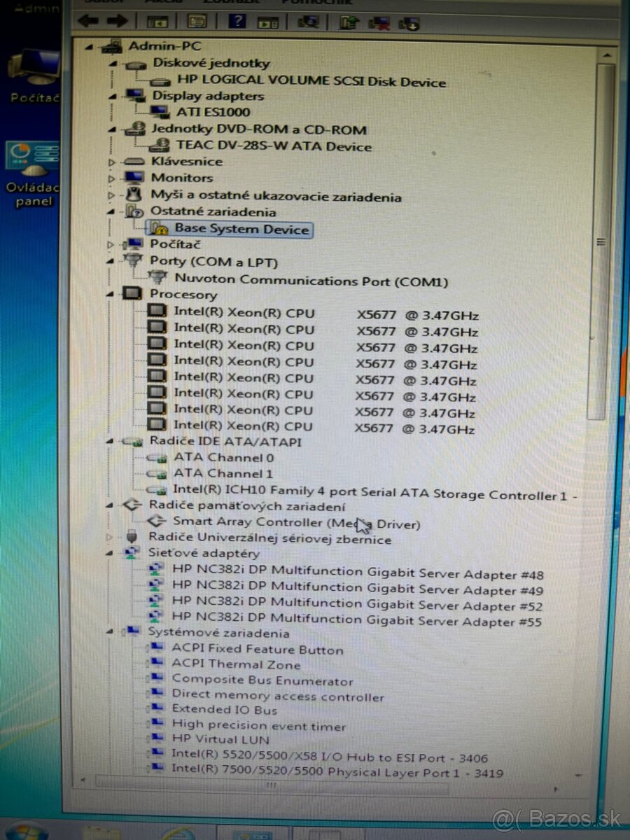The width and height of the screenshot is (630, 840).
Task: Expand the Monitors category
Action: pyautogui.click(x=112, y=178)
